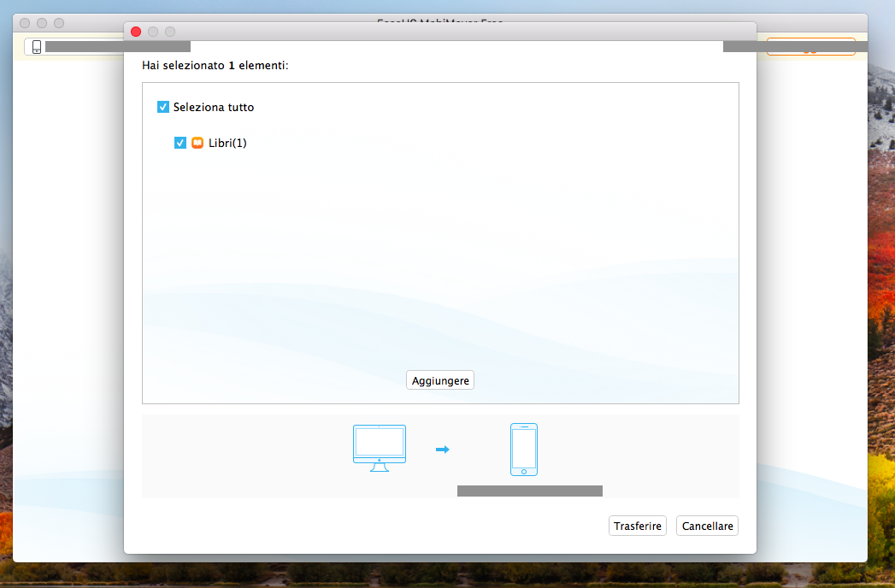Click the dialog's gray zoom button

(x=170, y=32)
